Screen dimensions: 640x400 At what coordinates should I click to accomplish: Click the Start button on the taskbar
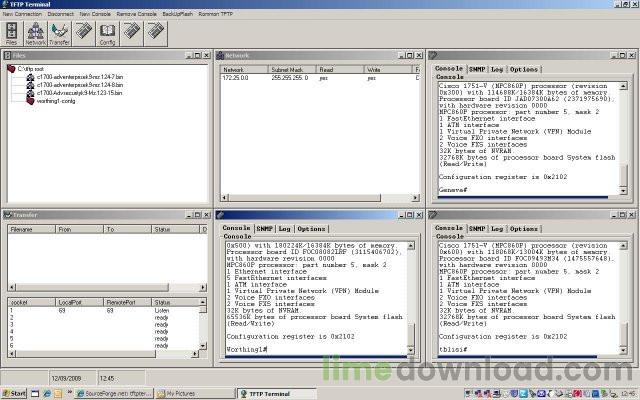(x=15, y=393)
